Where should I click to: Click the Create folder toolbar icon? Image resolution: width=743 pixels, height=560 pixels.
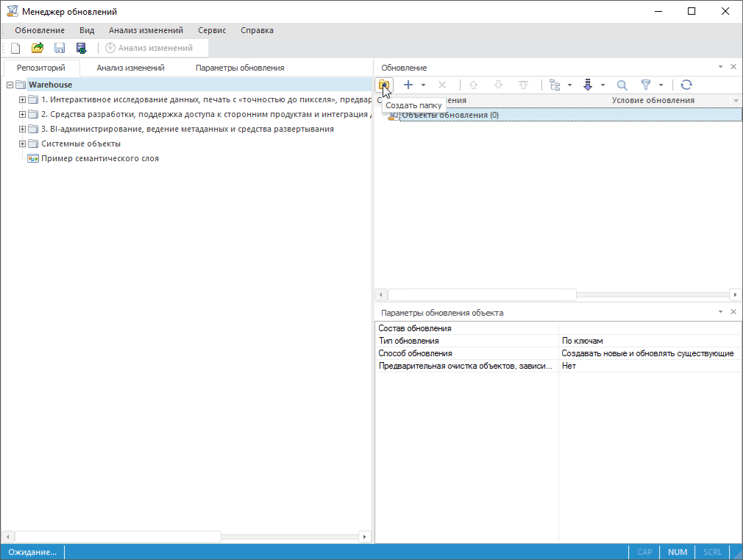point(384,85)
